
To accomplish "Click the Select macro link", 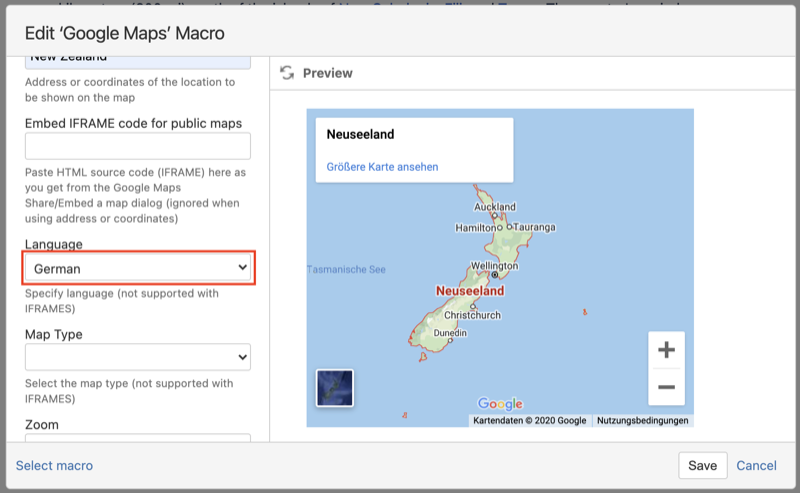I will 54,465.
